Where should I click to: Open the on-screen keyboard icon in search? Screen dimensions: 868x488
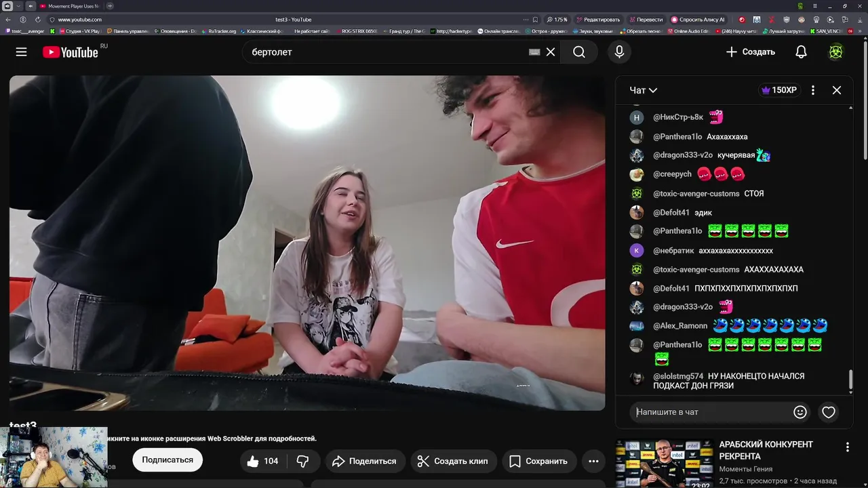point(534,52)
